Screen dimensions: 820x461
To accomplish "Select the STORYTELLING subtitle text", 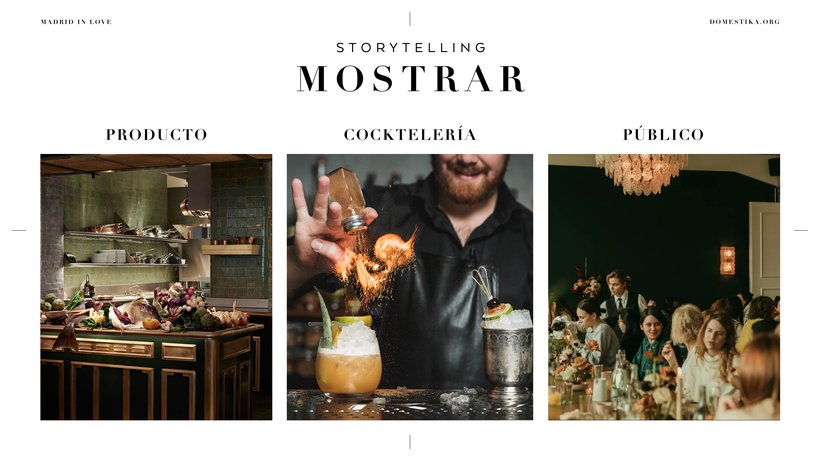I will [x=411, y=48].
